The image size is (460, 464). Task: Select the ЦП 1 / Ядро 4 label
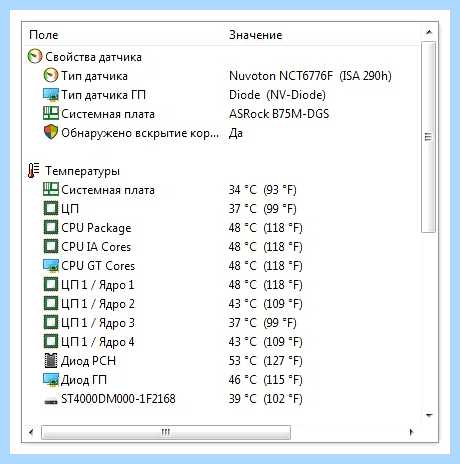coord(98,342)
